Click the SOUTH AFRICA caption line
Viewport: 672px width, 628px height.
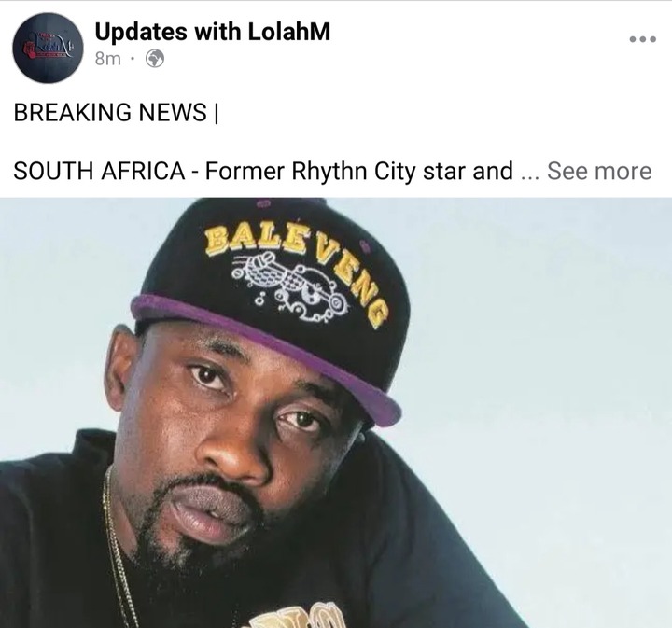[263, 171]
